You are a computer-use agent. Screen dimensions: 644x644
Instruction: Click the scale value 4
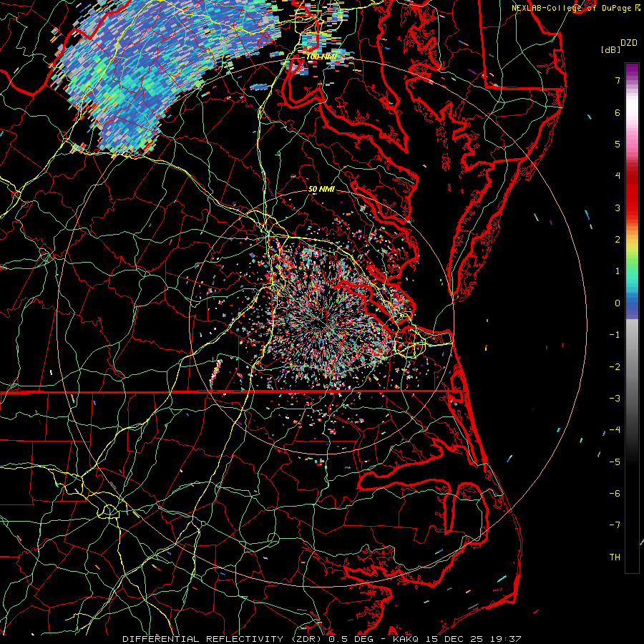coord(618,176)
